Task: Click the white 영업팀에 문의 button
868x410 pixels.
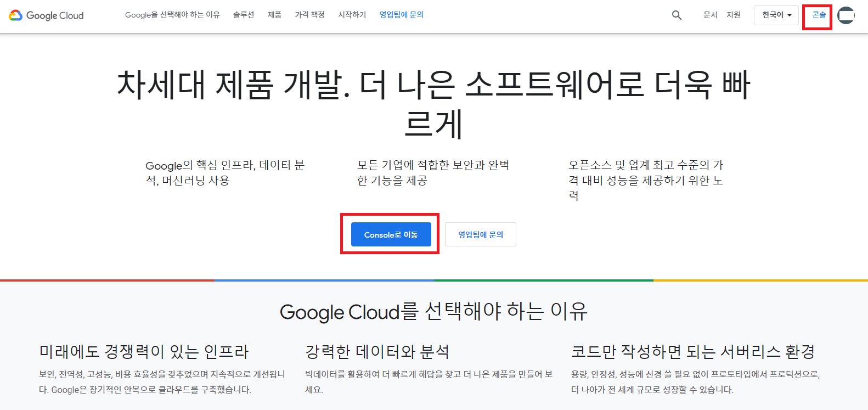Action: [481, 234]
